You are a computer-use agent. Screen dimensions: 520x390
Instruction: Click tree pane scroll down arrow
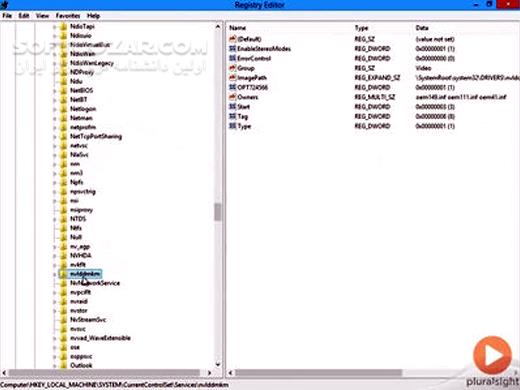(218, 364)
